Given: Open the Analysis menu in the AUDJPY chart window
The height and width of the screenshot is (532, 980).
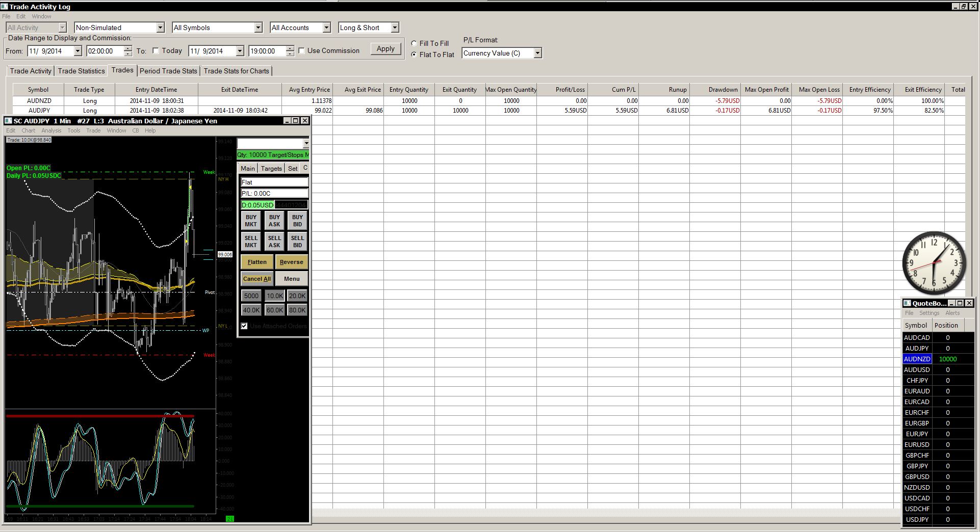Looking at the screenshot, I should click(51, 130).
